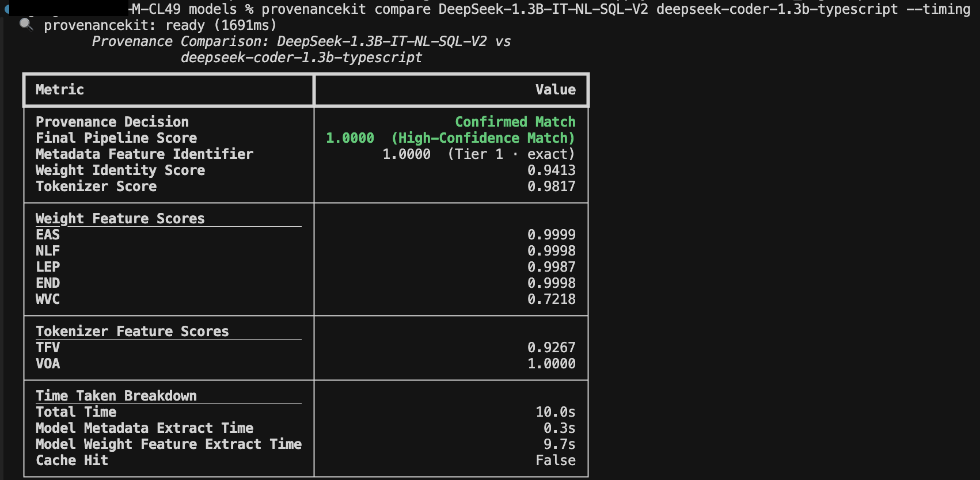Click the Time Taken Breakdown section heading

click(116, 396)
